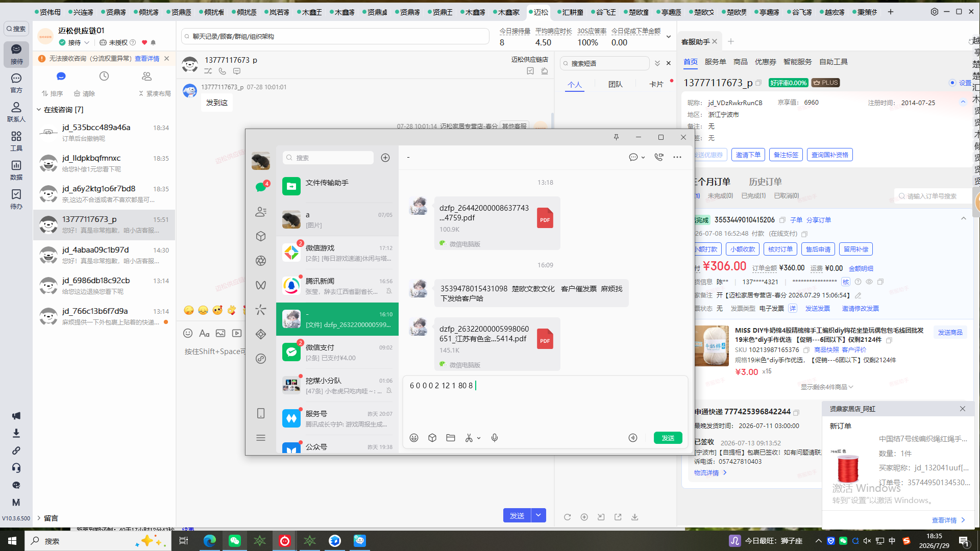Expand the 接待 status dropdown
Screen dimensions: 980x551
[x=87, y=42]
